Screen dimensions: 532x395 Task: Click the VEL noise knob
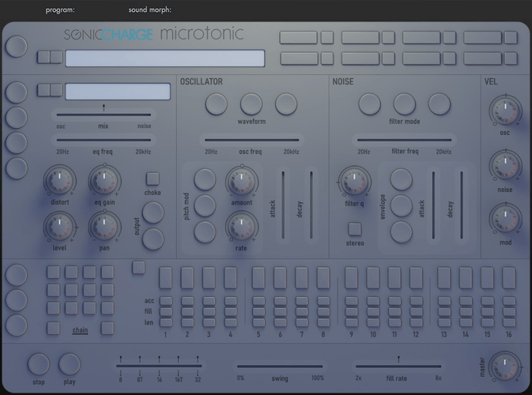(505, 166)
